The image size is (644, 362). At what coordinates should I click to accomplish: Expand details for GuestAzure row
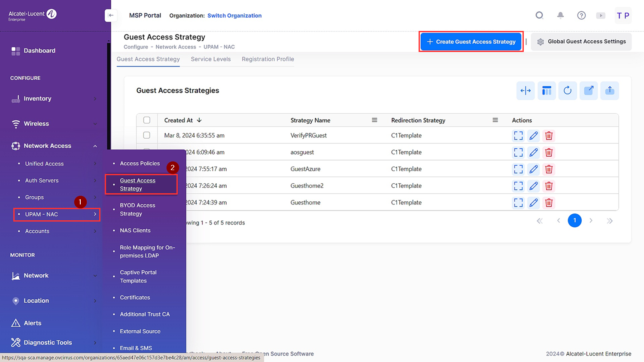click(519, 169)
